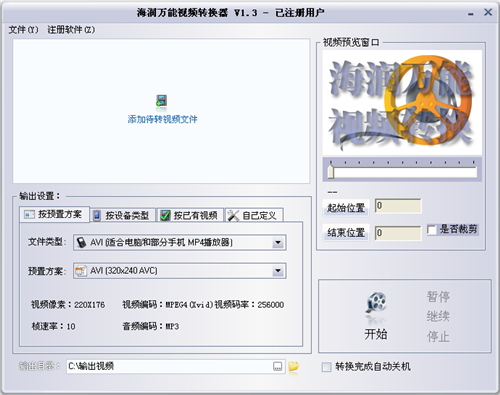This screenshot has height=395, width=500.
Task: Click the 暂停 button
Action: tap(438, 296)
